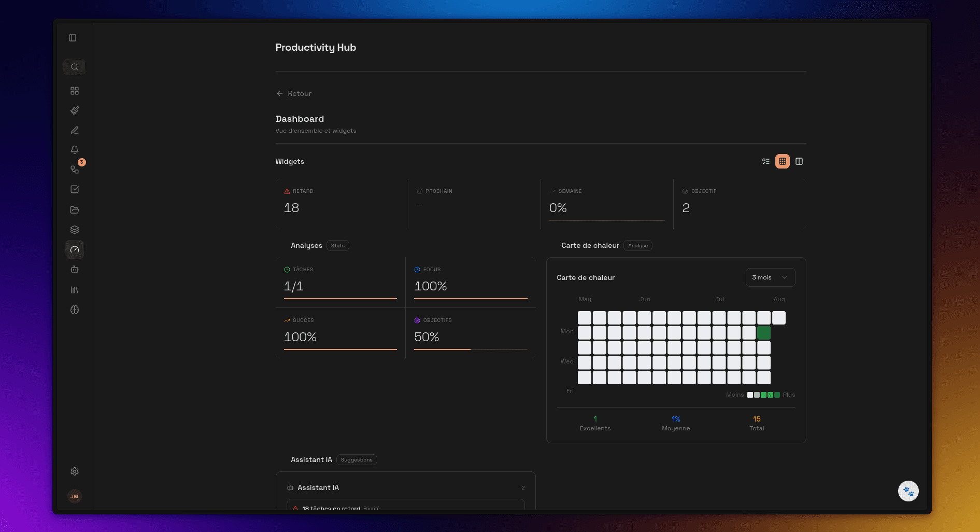Open the checkbox tasks icon in sidebar
This screenshot has width=980, height=532.
75,189
